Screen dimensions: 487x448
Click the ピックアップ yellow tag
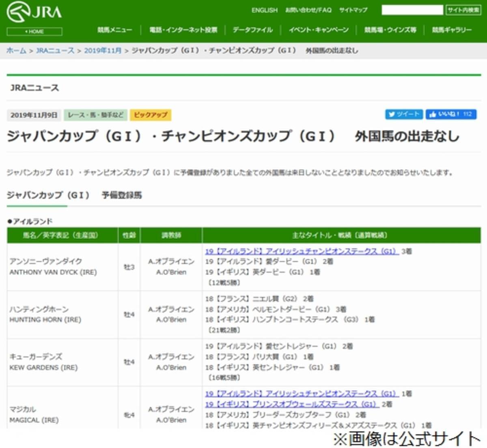(x=151, y=115)
